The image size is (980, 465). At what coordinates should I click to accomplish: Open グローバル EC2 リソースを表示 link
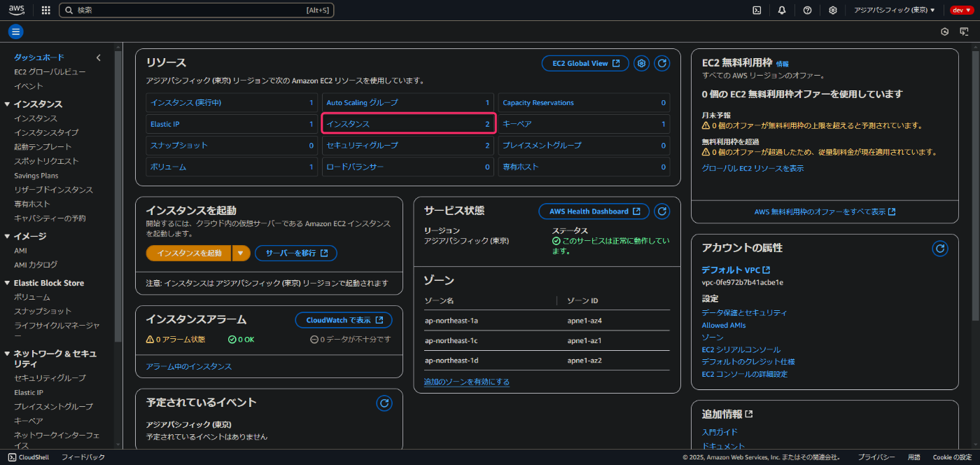[752, 168]
